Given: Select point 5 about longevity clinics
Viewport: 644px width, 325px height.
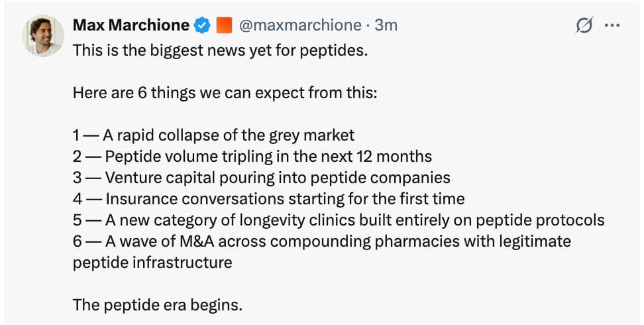Looking at the screenshot, I should 338,220.
